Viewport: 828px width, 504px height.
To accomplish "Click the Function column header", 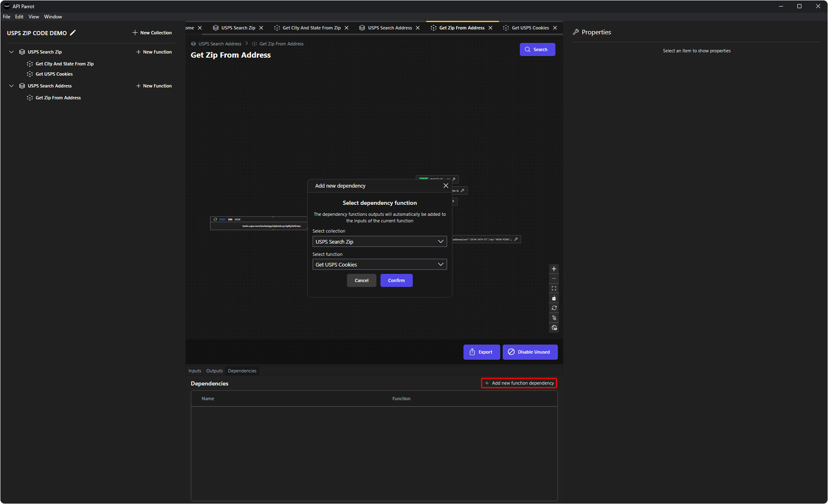I will 401,399.
